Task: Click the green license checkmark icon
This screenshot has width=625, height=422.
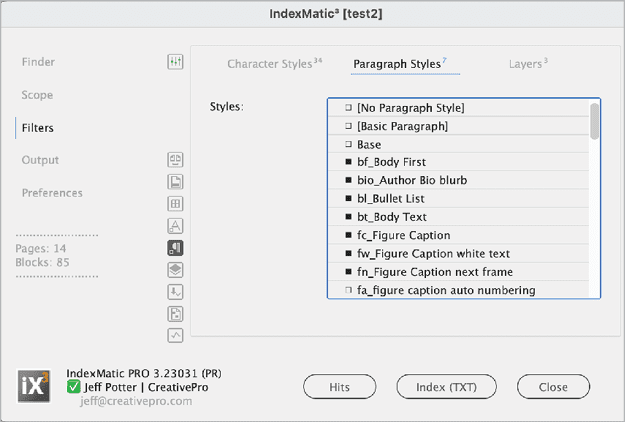Action: click(x=73, y=387)
